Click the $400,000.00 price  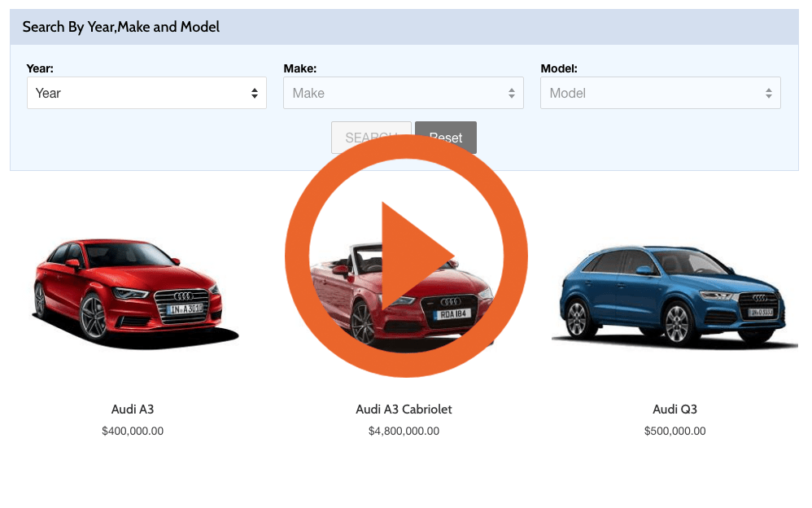[133, 431]
